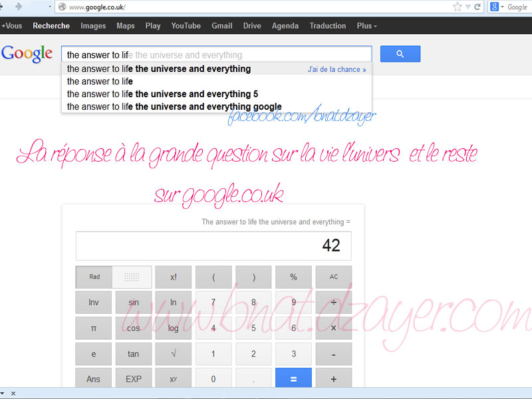Screen dimensions: 532x399
Task: Select Recherche in the Google bar
Action: (x=51, y=26)
